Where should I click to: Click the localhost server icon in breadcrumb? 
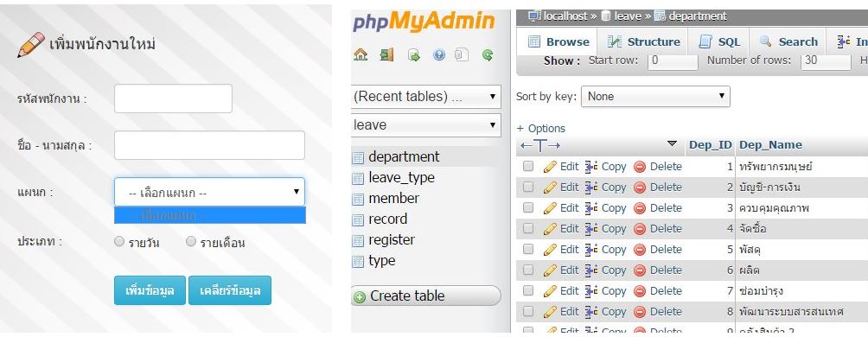[x=534, y=16]
